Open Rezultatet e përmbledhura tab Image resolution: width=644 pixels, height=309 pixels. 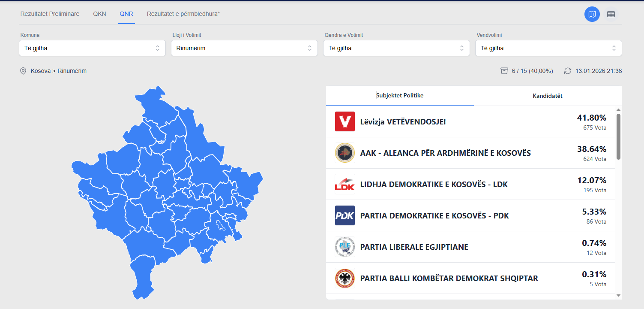pyautogui.click(x=183, y=14)
